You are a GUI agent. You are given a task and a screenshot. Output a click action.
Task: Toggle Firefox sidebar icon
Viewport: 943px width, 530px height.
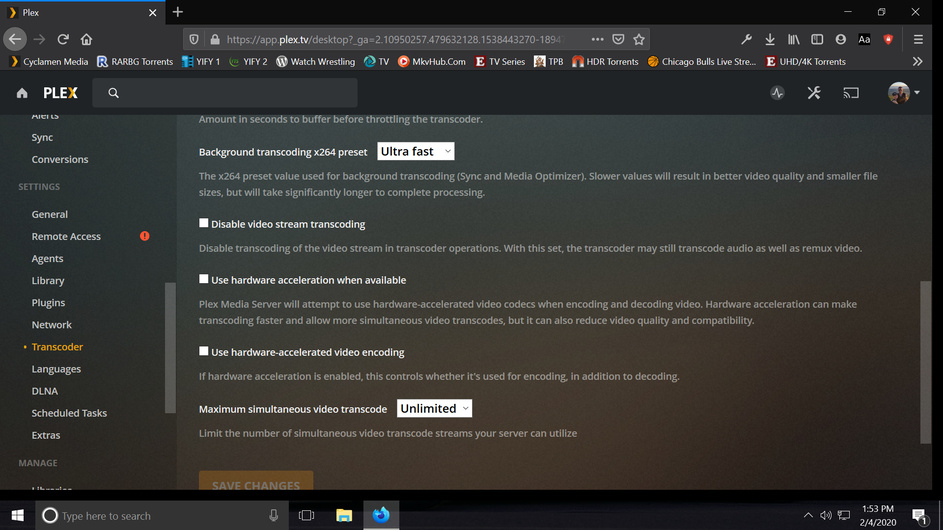click(817, 39)
